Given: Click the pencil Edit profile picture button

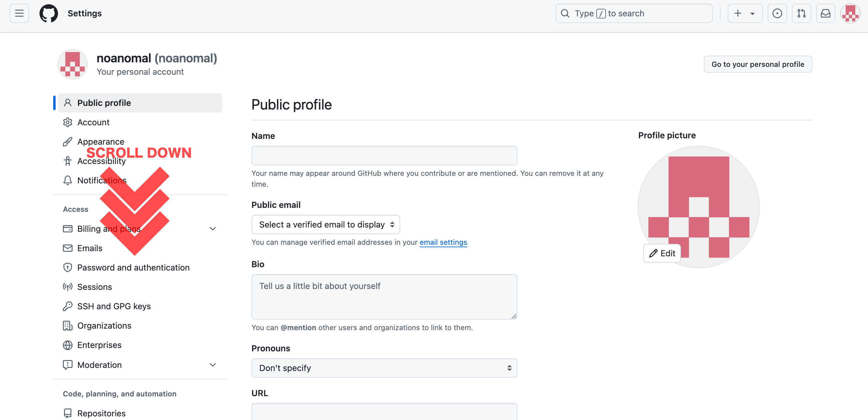Looking at the screenshot, I should 662,253.
